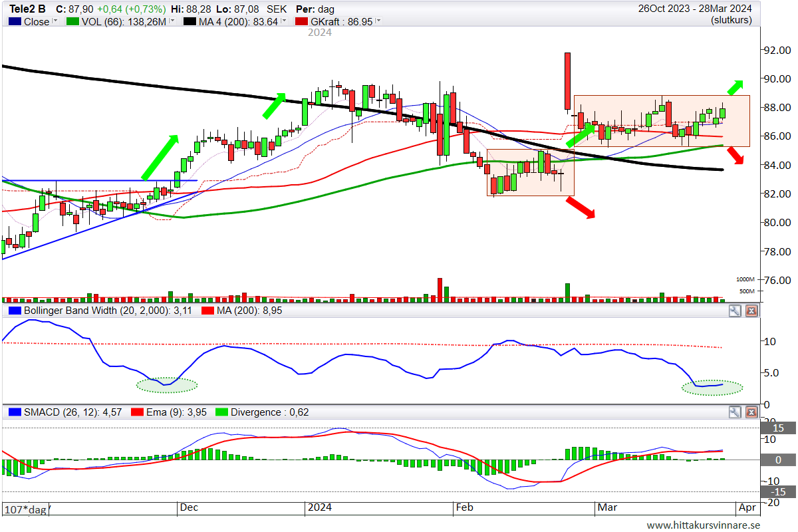The image size is (798, 532).
Task: Click the 'Per: dag' period label
Action: coord(316,9)
